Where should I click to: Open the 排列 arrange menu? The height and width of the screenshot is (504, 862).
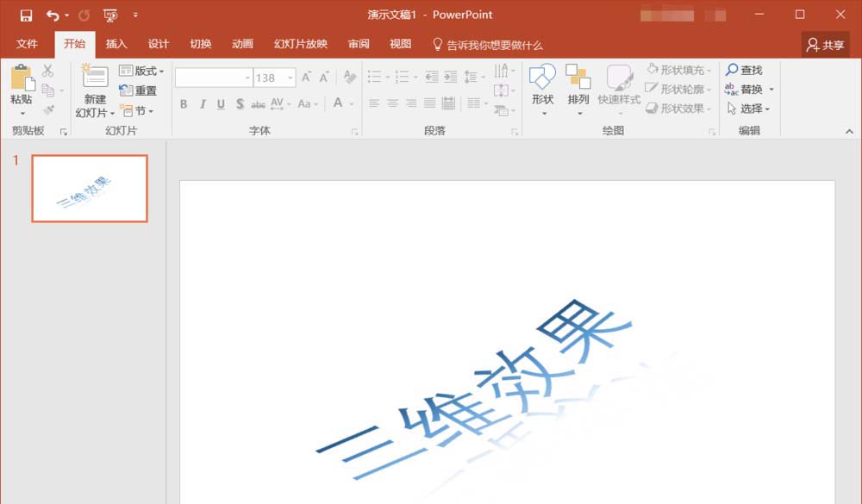click(578, 89)
